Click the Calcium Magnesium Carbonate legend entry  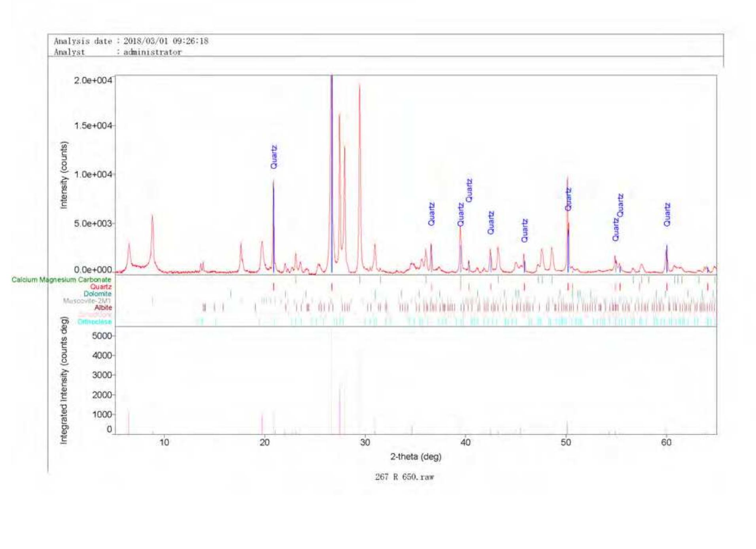pos(61,280)
